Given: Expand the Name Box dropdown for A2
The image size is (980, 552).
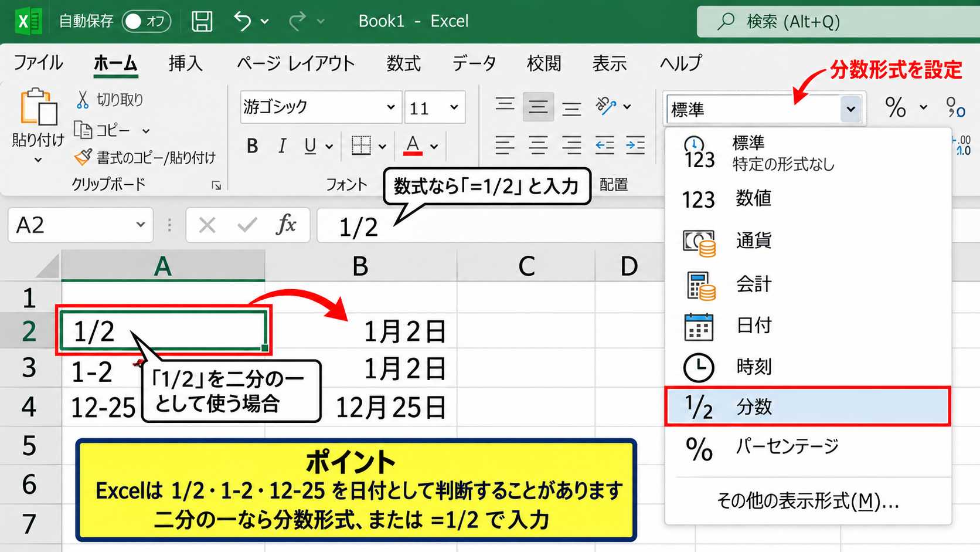Looking at the screenshot, I should [141, 225].
